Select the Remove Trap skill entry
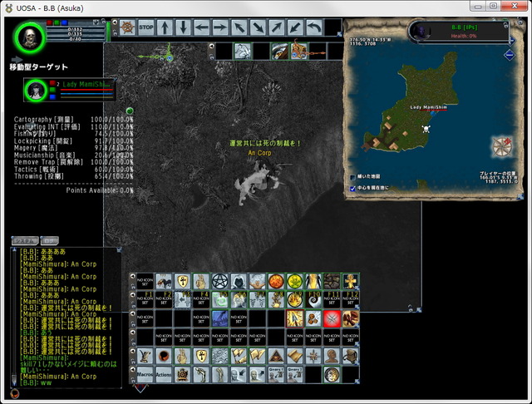Viewport: 532px width, 404px height. [x=74, y=162]
